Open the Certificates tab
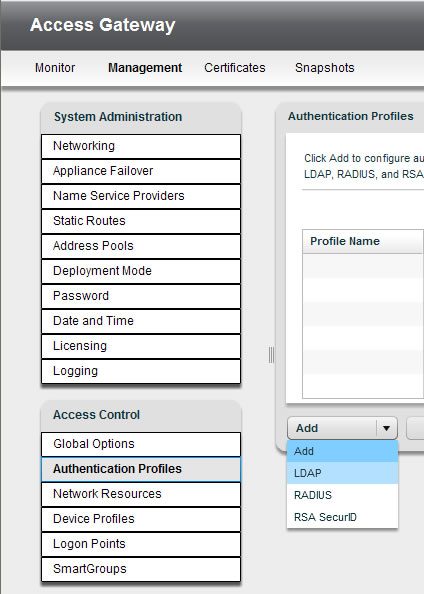This screenshot has width=424, height=594. tap(235, 67)
